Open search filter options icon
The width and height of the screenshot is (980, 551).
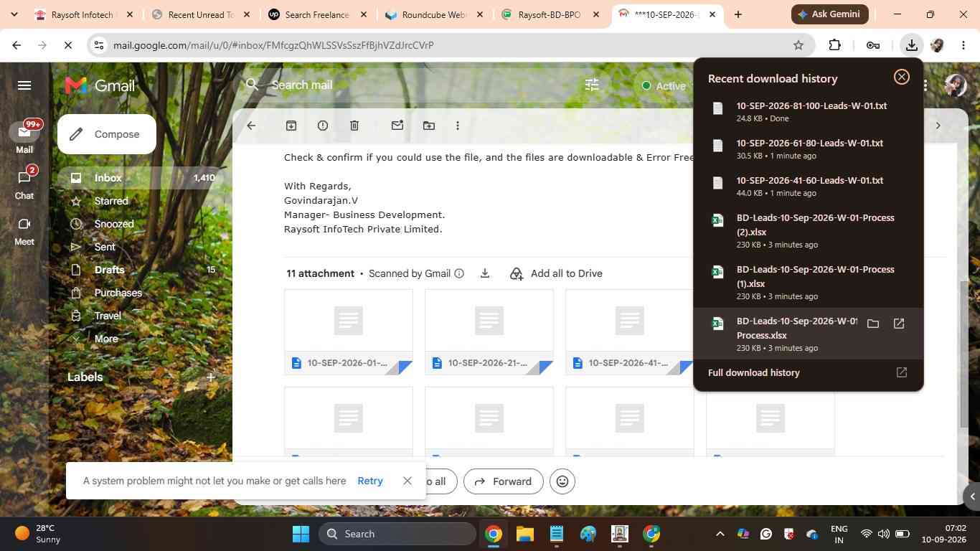pos(592,85)
